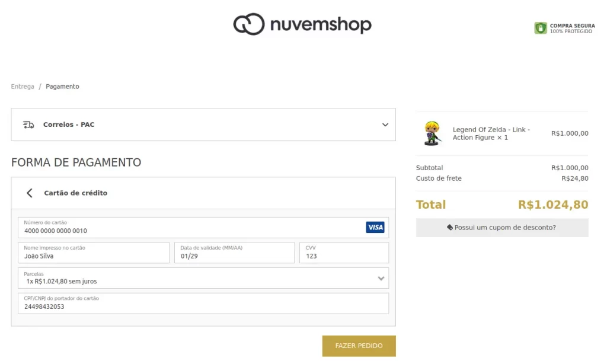Click the back arrow beside Cartão de crédito
The image size is (607, 364).
pos(30,193)
